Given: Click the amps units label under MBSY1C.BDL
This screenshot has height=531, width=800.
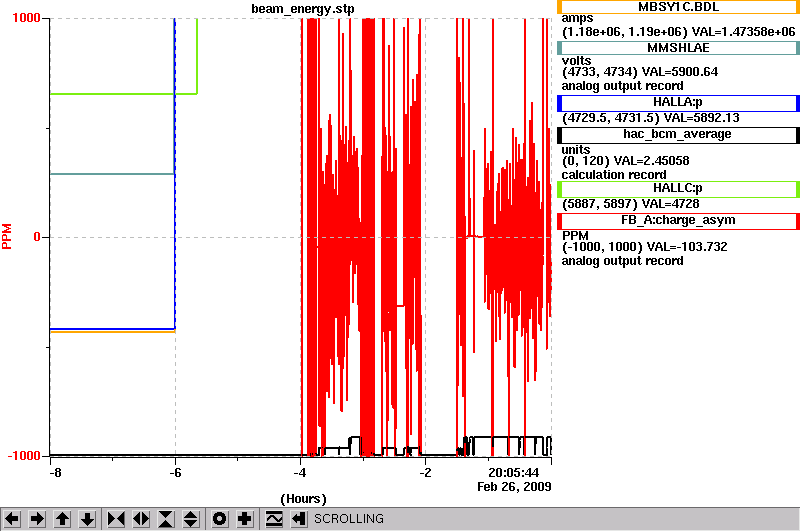Looking at the screenshot, I should [578, 18].
